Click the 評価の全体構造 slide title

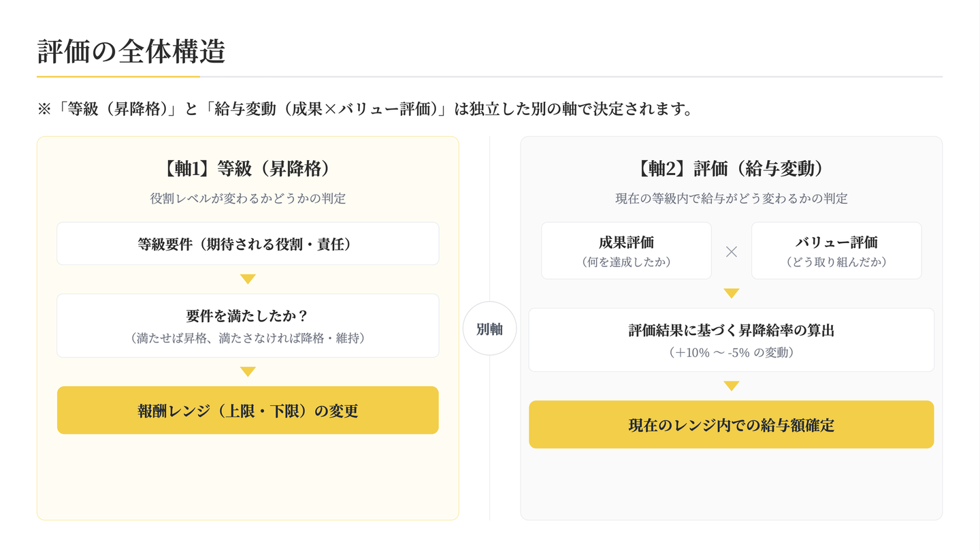(131, 52)
